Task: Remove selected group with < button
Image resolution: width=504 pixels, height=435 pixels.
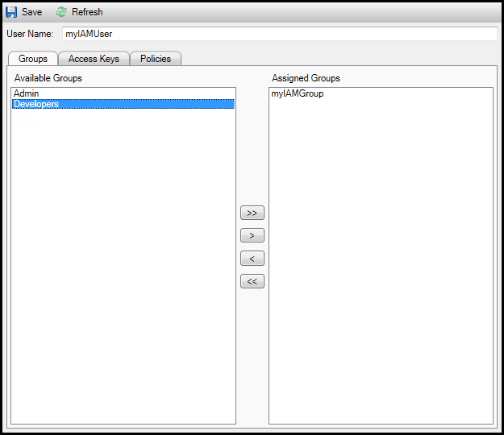Action: (x=252, y=259)
